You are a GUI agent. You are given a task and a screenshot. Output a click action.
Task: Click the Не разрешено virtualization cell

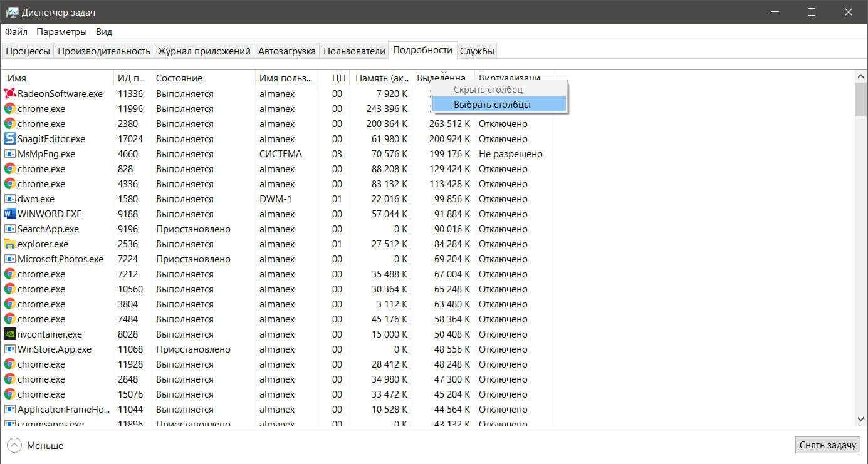[511, 154]
